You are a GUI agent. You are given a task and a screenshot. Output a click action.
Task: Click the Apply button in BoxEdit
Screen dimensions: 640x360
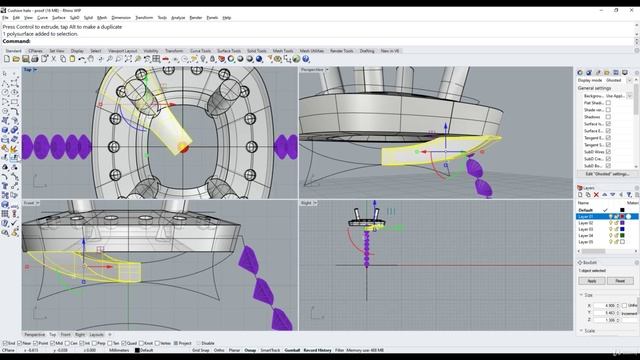(x=591, y=281)
